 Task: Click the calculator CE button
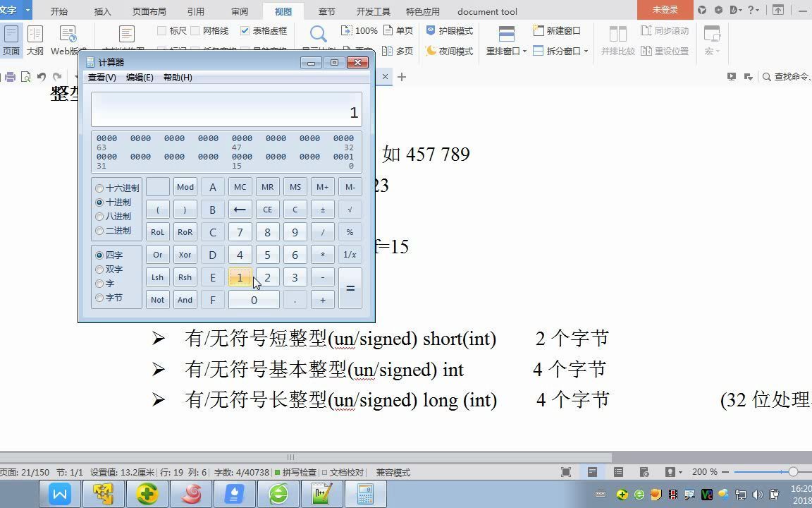point(267,210)
